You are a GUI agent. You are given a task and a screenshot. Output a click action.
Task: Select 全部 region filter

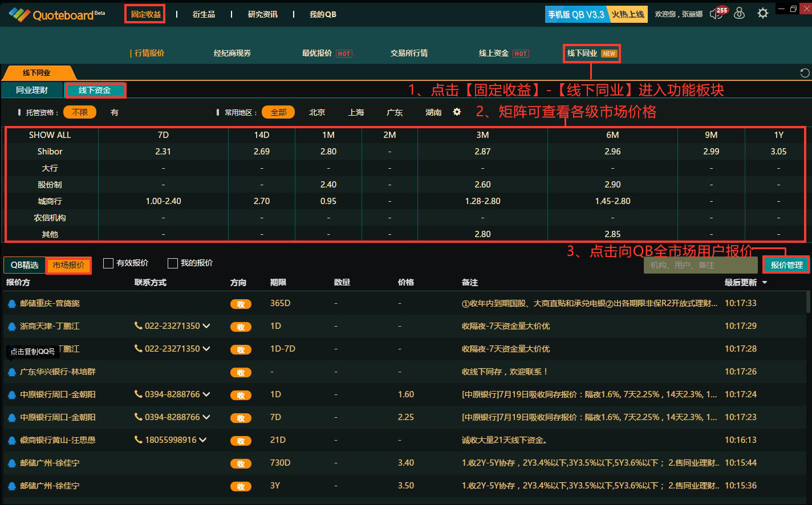pos(278,112)
